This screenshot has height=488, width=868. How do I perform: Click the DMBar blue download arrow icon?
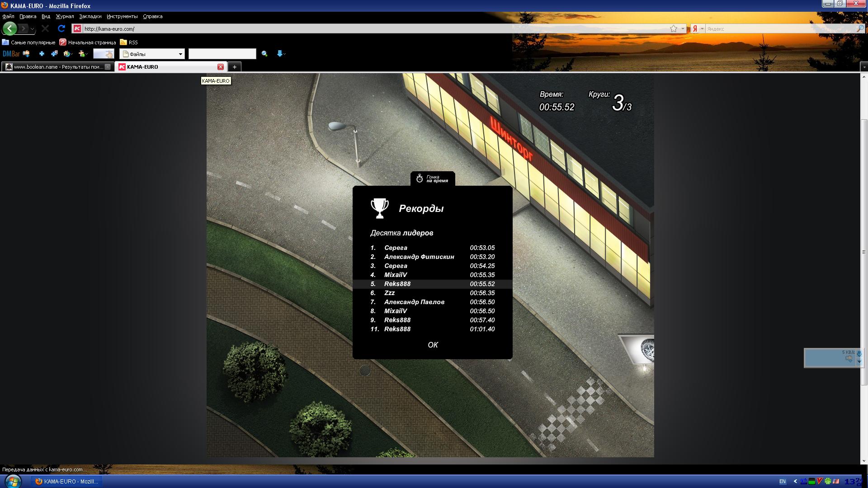(x=279, y=54)
